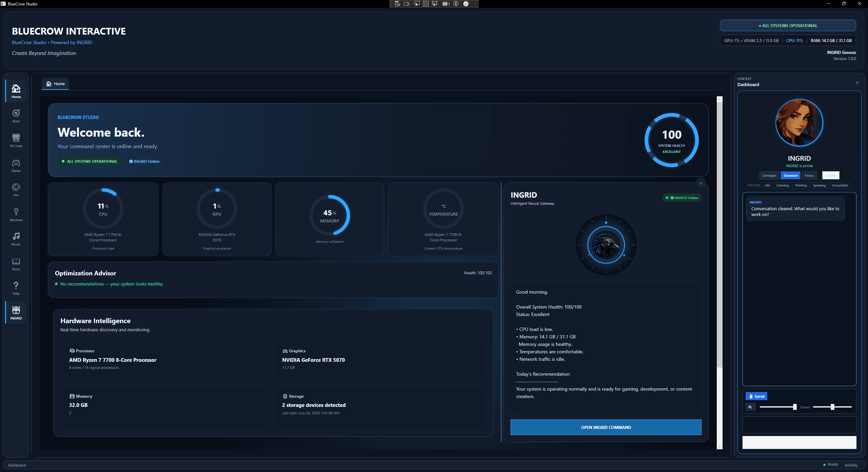This screenshot has height=472, width=868.
Task: Open the Start sidebar section
Action: [16, 116]
